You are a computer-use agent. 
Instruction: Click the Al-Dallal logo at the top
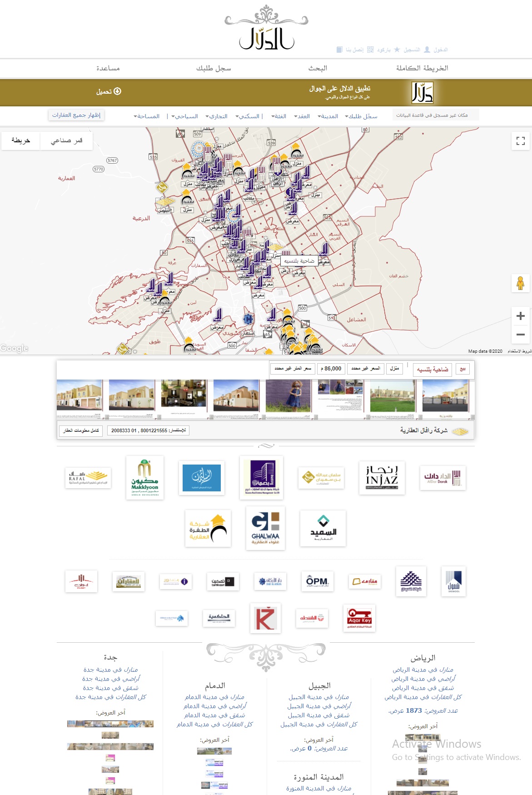(x=267, y=28)
